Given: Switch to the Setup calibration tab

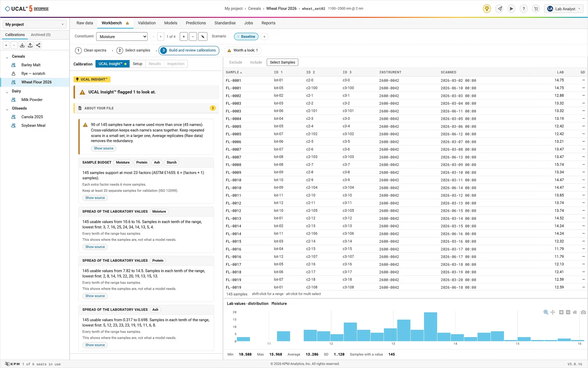Looking at the screenshot, I should coord(137,64).
